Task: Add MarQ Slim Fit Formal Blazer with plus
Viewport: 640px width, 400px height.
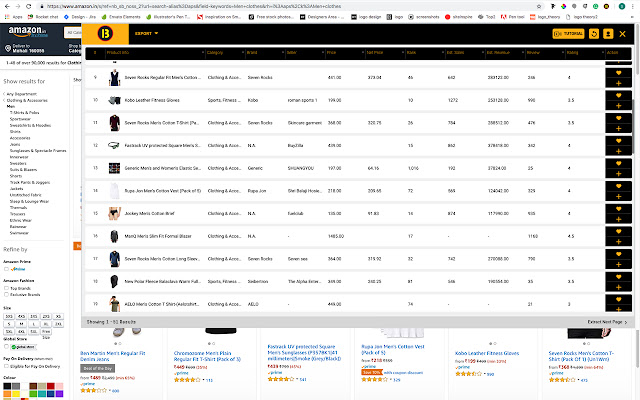Action: [x=618, y=242]
